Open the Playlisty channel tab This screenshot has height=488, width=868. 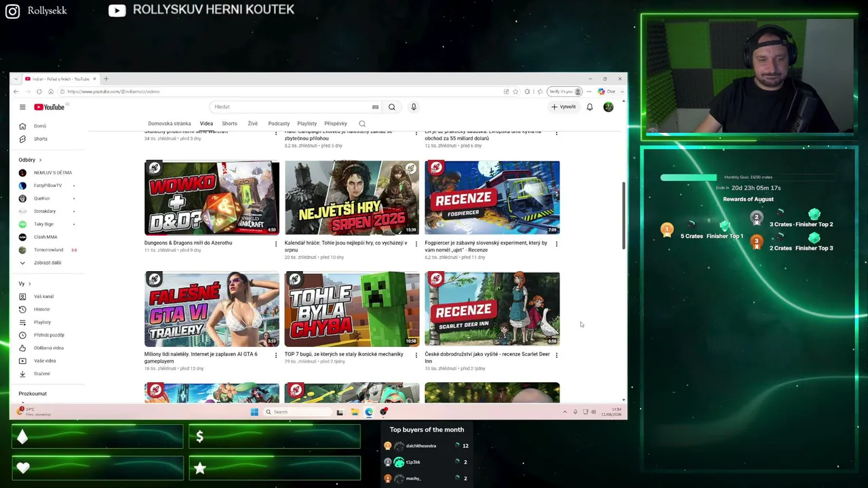[x=307, y=124]
